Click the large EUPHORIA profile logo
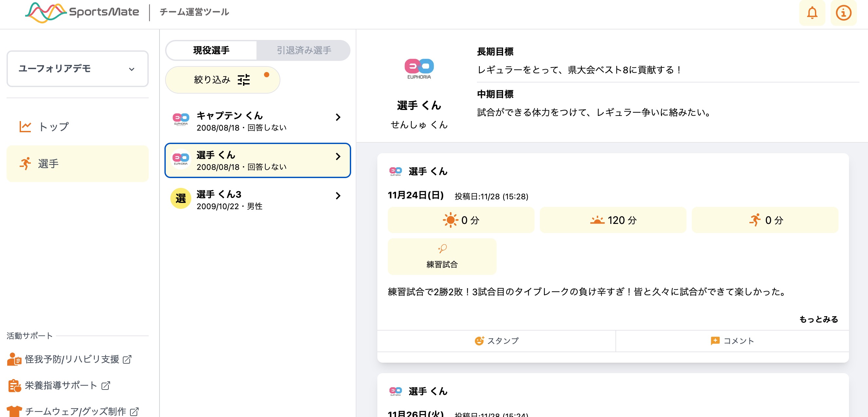 419,69
